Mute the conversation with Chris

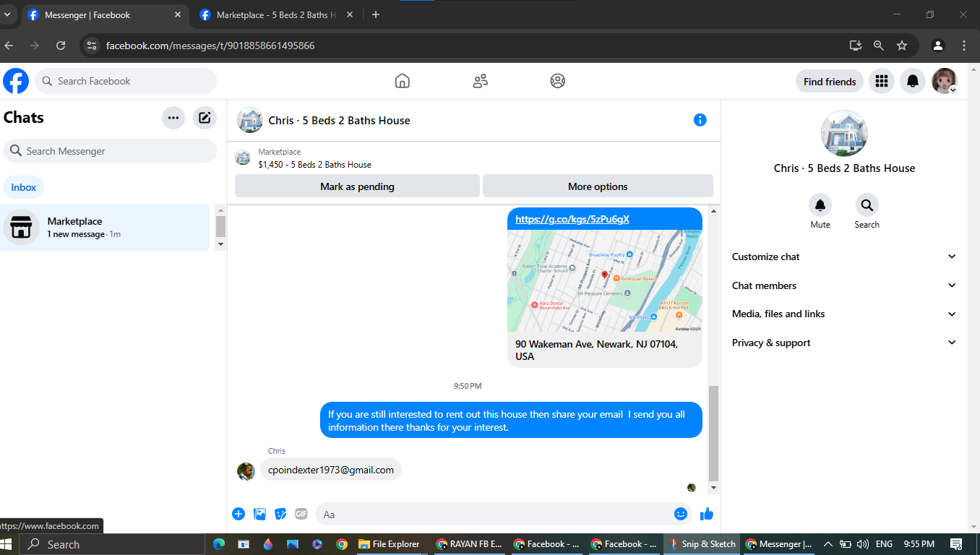(x=820, y=205)
